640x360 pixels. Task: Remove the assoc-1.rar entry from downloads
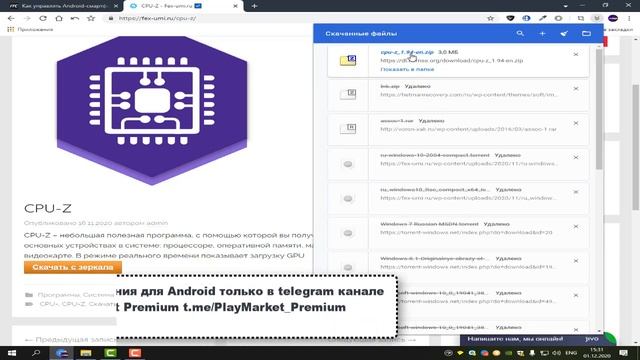[576, 123]
